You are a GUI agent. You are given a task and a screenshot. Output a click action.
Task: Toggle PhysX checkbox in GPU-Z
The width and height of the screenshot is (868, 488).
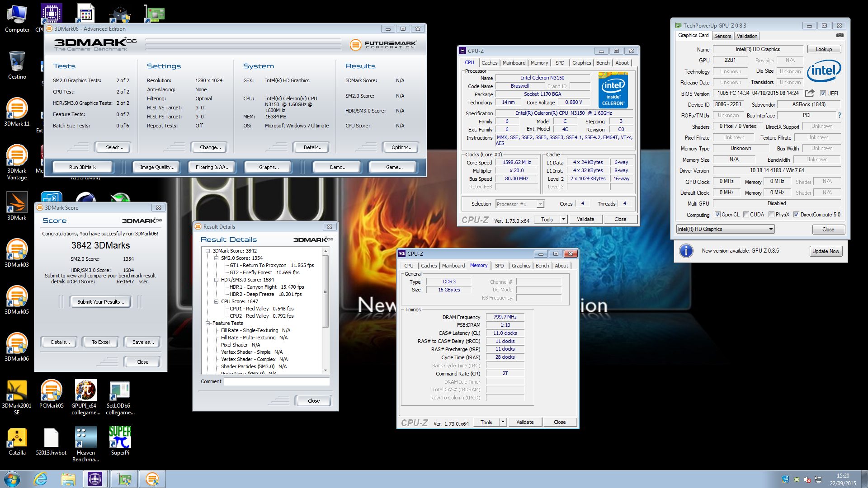[x=772, y=215]
